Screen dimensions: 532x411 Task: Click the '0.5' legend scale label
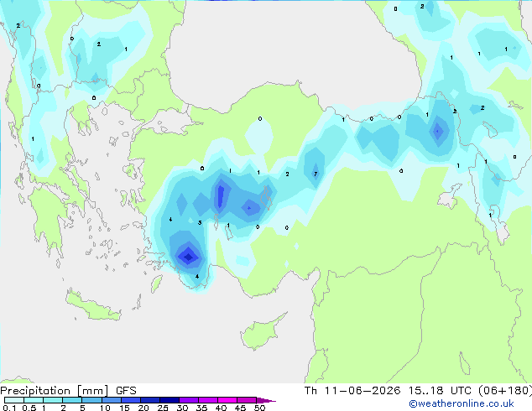click(29, 408)
